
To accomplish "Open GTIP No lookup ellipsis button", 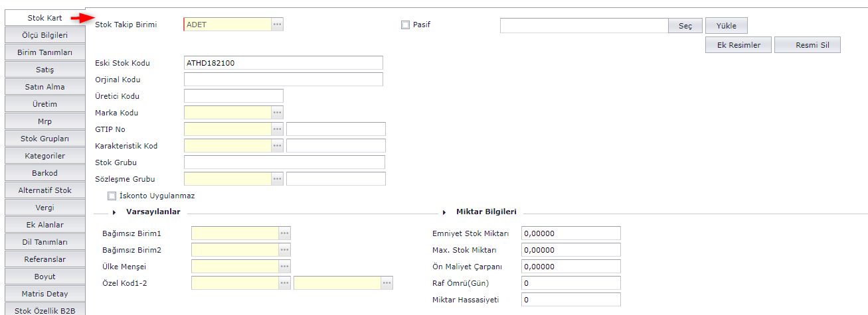I will click(x=277, y=129).
